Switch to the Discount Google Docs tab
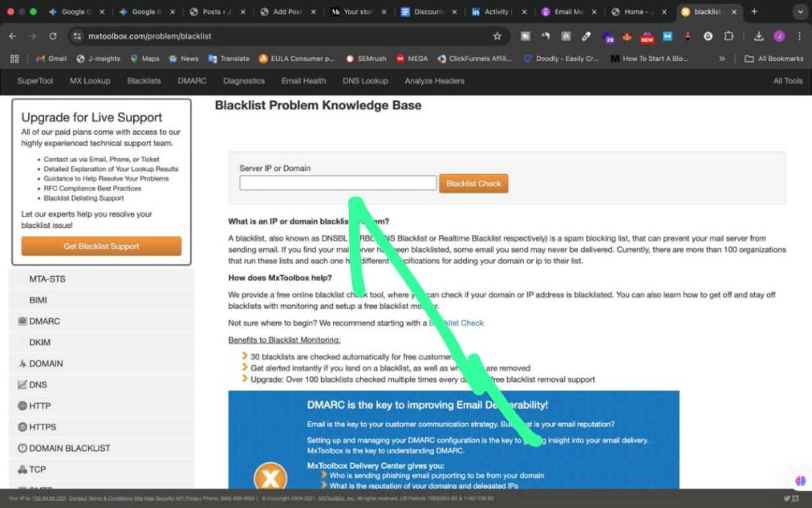The height and width of the screenshot is (508, 812). (429, 11)
